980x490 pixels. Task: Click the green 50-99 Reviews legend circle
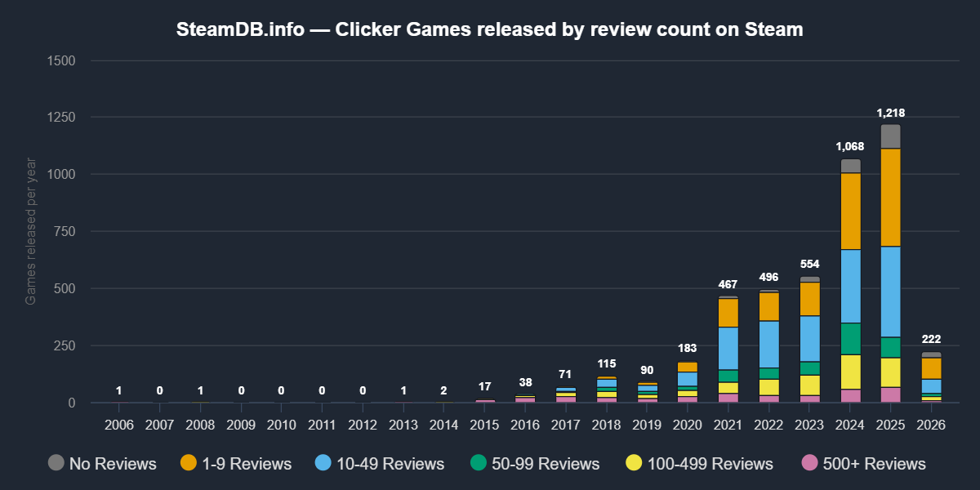click(479, 463)
